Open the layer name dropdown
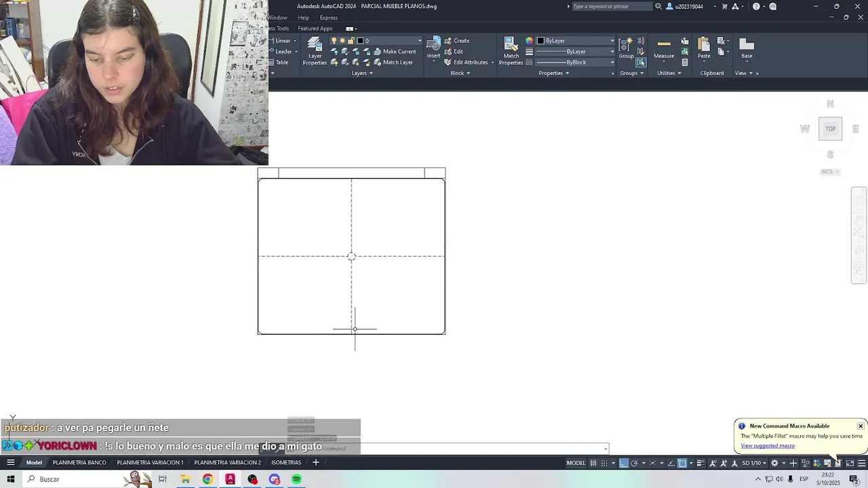Screen dimensions: 868x488 pyautogui.click(x=419, y=41)
